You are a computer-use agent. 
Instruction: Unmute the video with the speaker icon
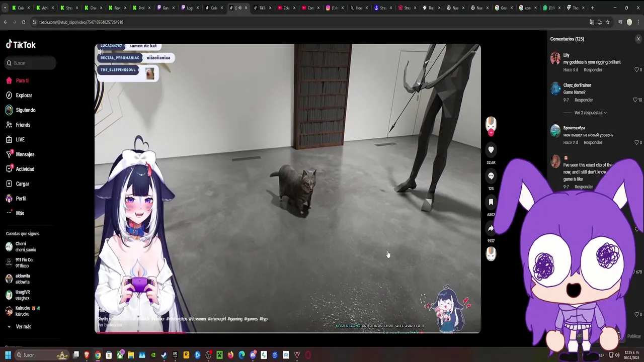pos(101,52)
